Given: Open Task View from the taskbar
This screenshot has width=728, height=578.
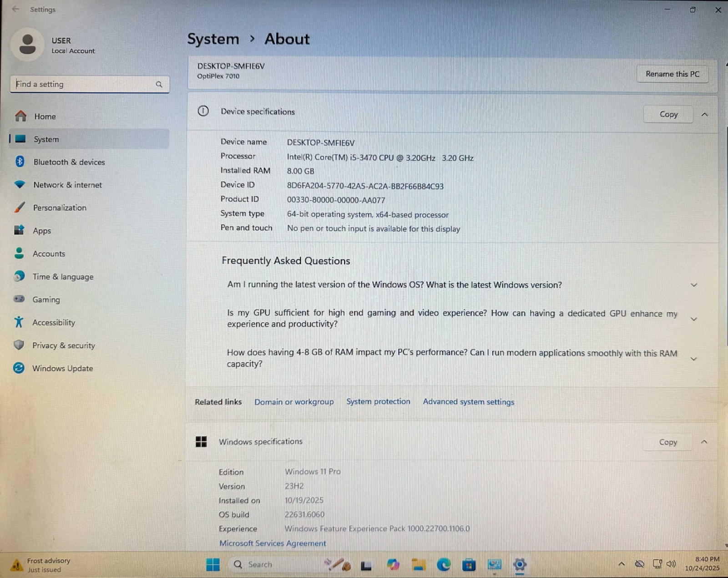Looking at the screenshot, I should coord(366,565).
